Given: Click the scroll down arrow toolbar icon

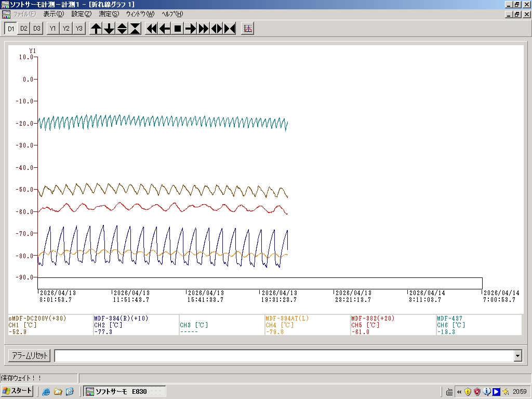Looking at the screenshot, I should coord(109,29).
